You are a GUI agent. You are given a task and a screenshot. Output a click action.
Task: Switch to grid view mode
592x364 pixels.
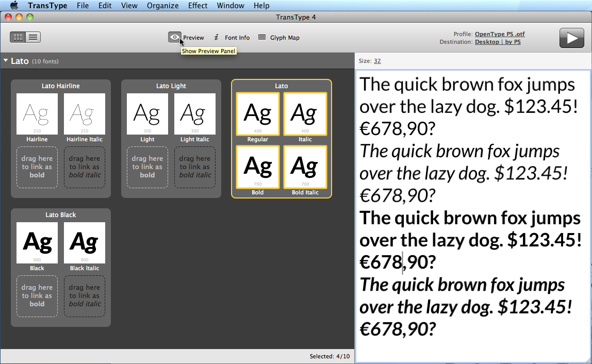pos(18,37)
